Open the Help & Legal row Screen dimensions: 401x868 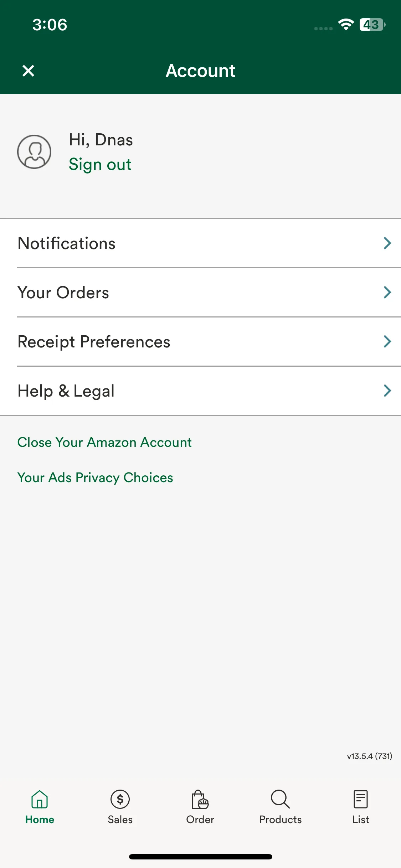coord(200,391)
